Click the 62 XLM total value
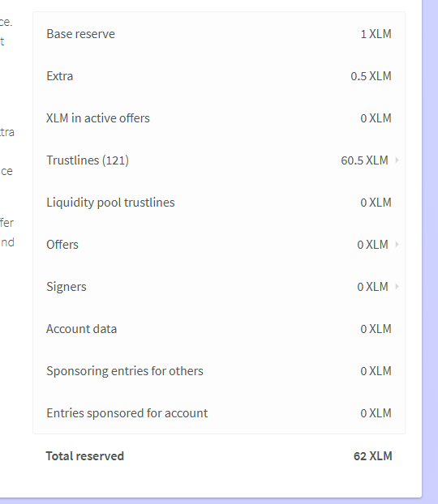Image resolution: width=438 pixels, height=504 pixels. click(x=372, y=455)
